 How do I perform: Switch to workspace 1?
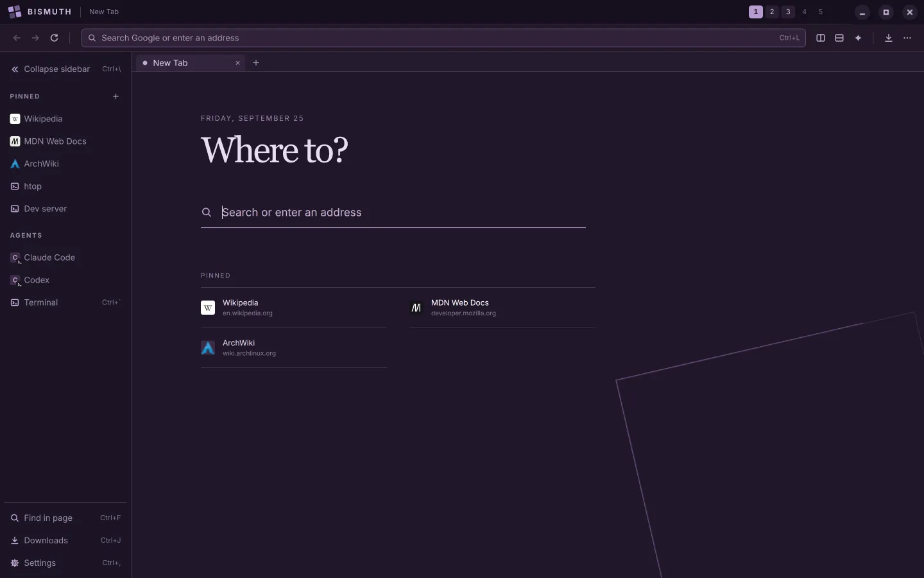tap(756, 12)
